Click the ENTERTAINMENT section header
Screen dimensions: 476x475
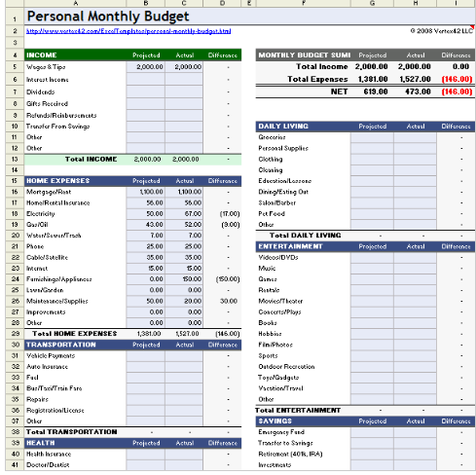[x=290, y=246]
